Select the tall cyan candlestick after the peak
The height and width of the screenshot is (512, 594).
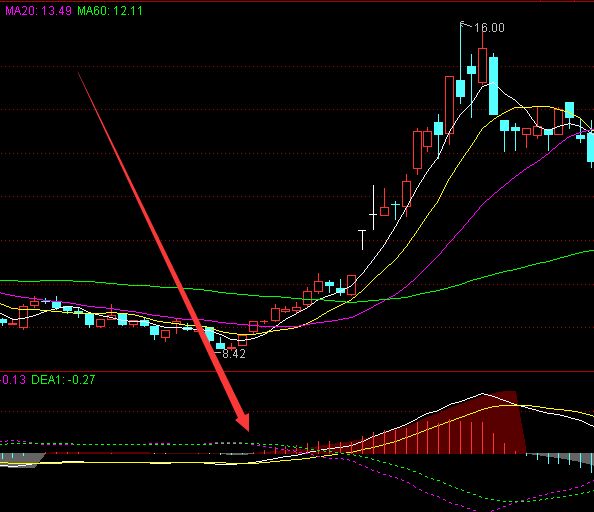pos(493,85)
